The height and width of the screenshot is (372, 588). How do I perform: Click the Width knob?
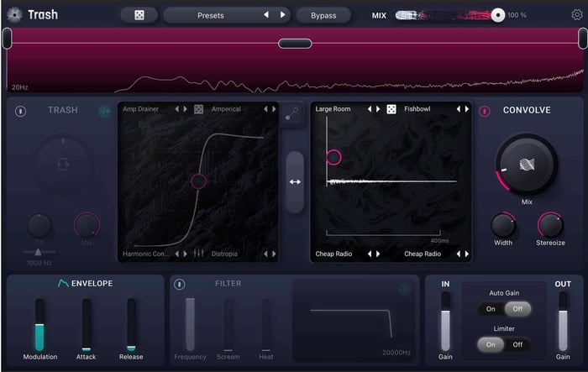(x=503, y=225)
